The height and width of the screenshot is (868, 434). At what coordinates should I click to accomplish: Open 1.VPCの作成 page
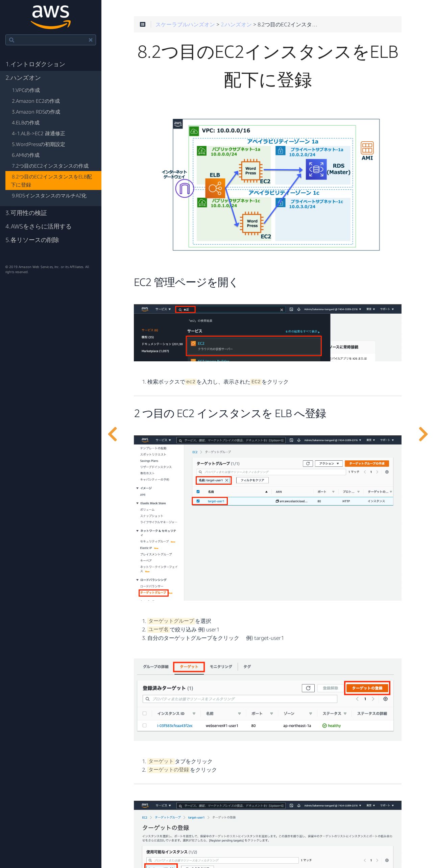click(x=26, y=90)
